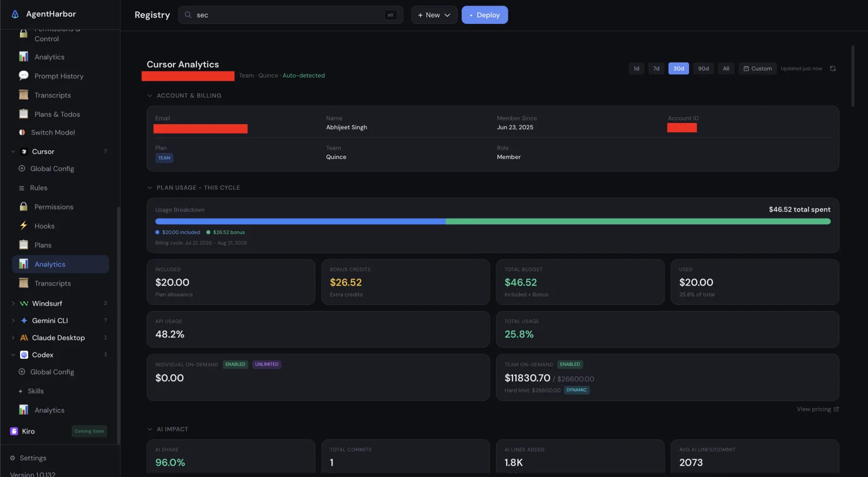The width and height of the screenshot is (868, 477).
Task: Click the Total Usage 25.8% value
Action: click(519, 334)
